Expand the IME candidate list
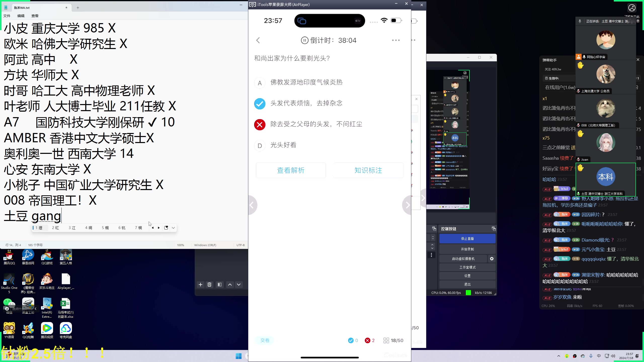The width and height of the screenshot is (644, 362). (173, 228)
